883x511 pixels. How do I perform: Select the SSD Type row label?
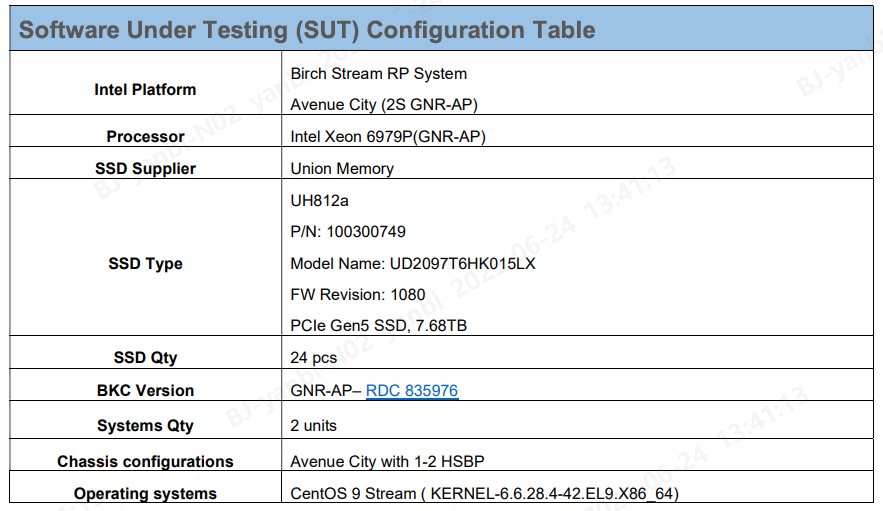click(145, 264)
